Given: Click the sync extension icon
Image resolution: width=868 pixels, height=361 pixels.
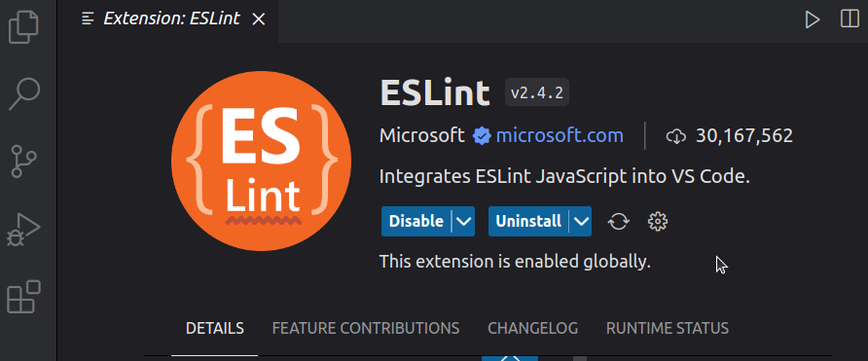Looking at the screenshot, I should (618, 222).
